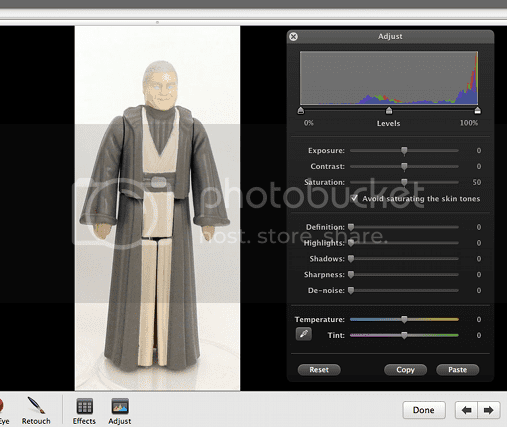507x427 pixels.
Task: Click the 0% levels label
Action: coord(309,123)
